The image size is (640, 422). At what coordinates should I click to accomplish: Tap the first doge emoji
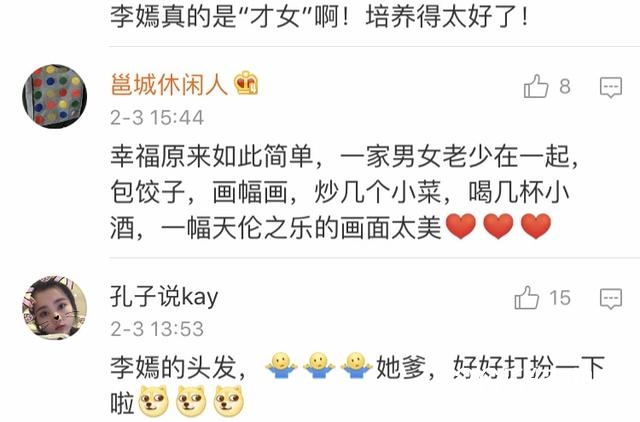153,401
